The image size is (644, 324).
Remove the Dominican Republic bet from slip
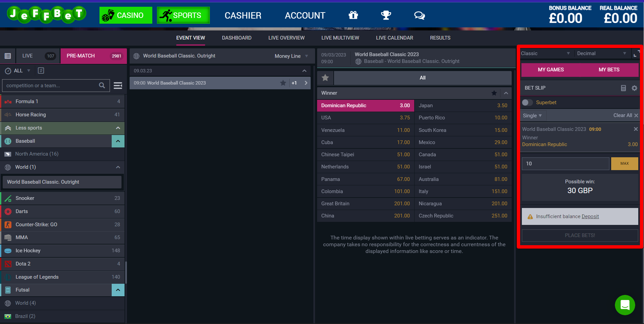pos(636,129)
